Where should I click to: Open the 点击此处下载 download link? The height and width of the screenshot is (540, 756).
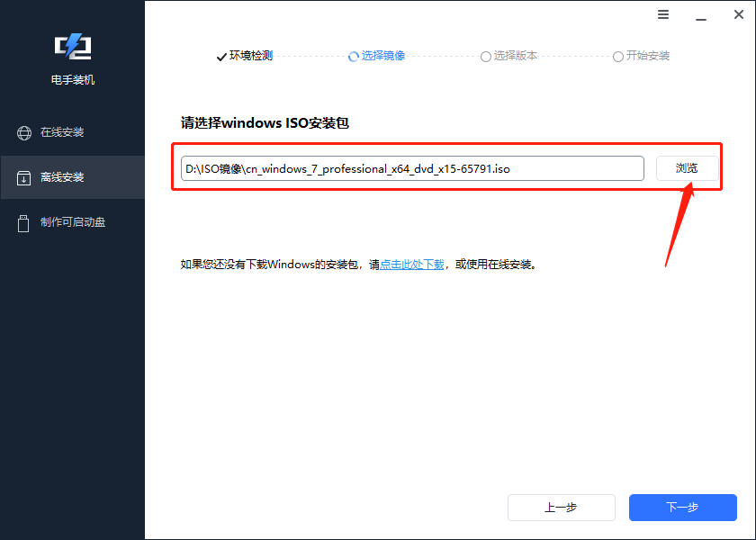pyautogui.click(x=410, y=264)
